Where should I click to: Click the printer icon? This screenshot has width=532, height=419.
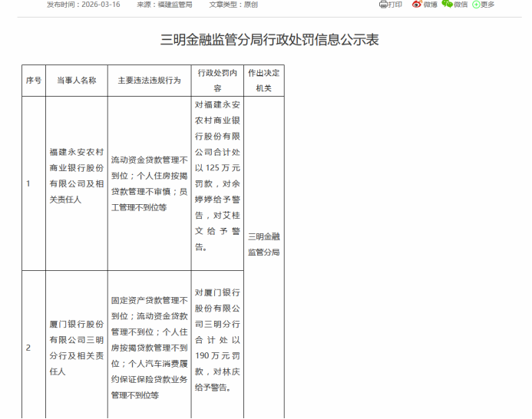[x=383, y=5]
